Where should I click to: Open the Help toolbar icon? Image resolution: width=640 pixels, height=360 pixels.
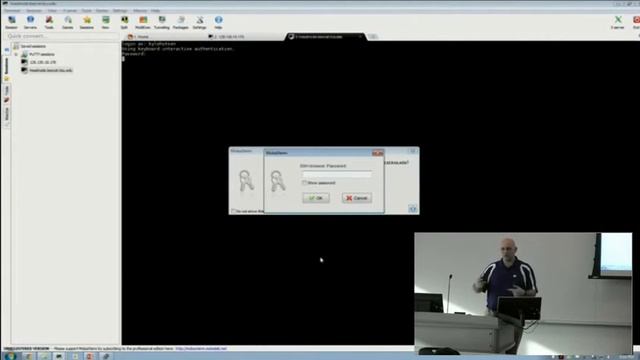click(x=218, y=22)
